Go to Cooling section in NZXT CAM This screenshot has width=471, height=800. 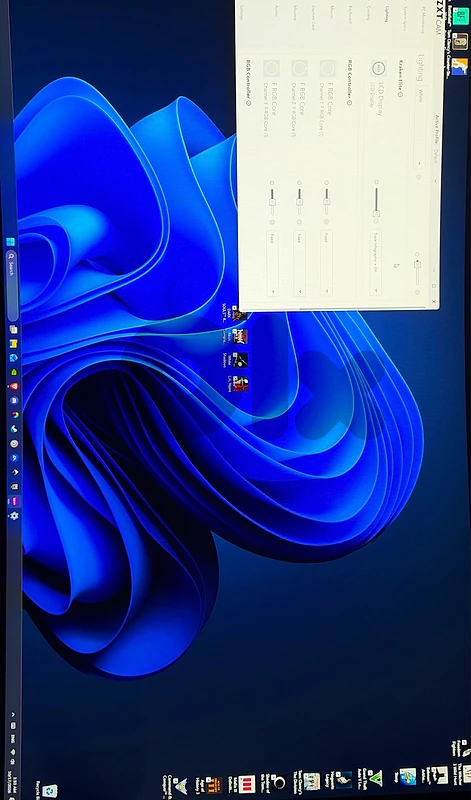pyautogui.click(x=367, y=15)
